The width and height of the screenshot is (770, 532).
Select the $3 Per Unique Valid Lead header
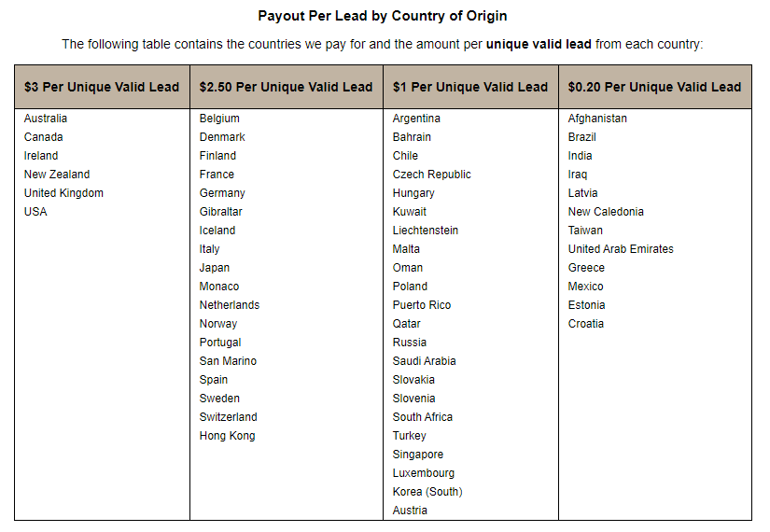click(x=102, y=87)
